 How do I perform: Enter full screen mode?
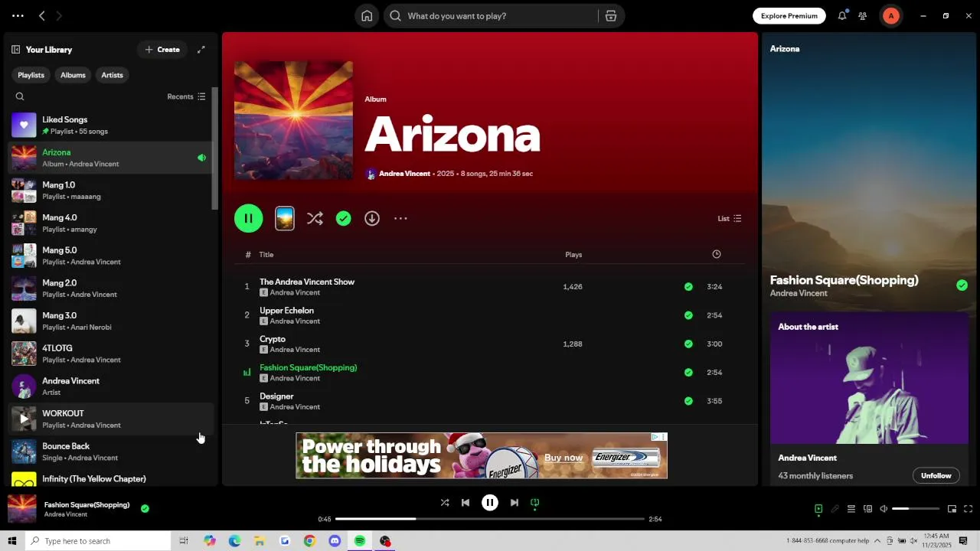pyautogui.click(x=969, y=509)
